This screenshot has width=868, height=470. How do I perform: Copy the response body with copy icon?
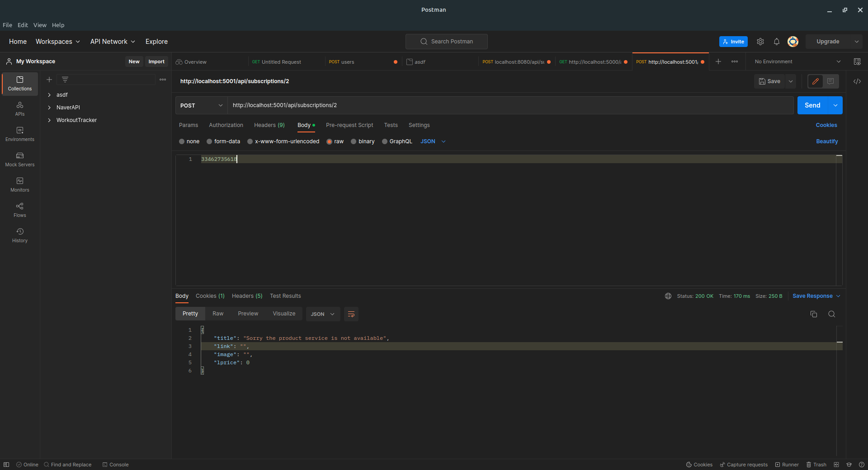(813, 314)
